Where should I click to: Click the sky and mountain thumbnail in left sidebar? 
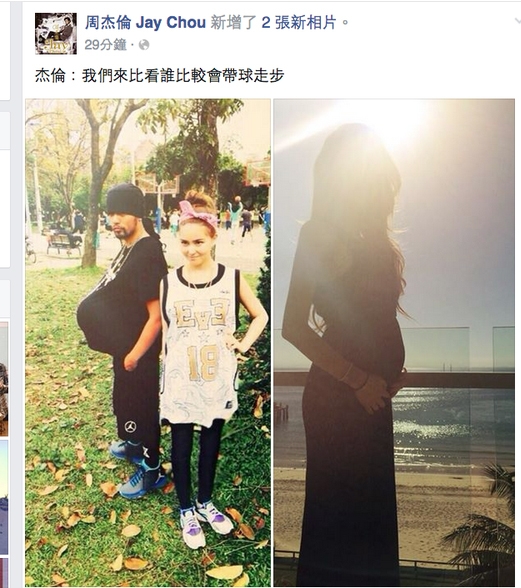coord(4,497)
